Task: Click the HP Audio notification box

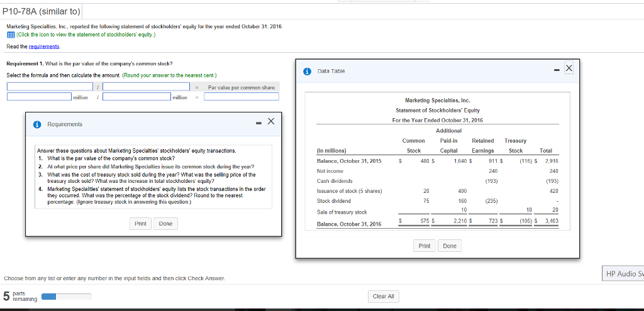Action: (623, 275)
